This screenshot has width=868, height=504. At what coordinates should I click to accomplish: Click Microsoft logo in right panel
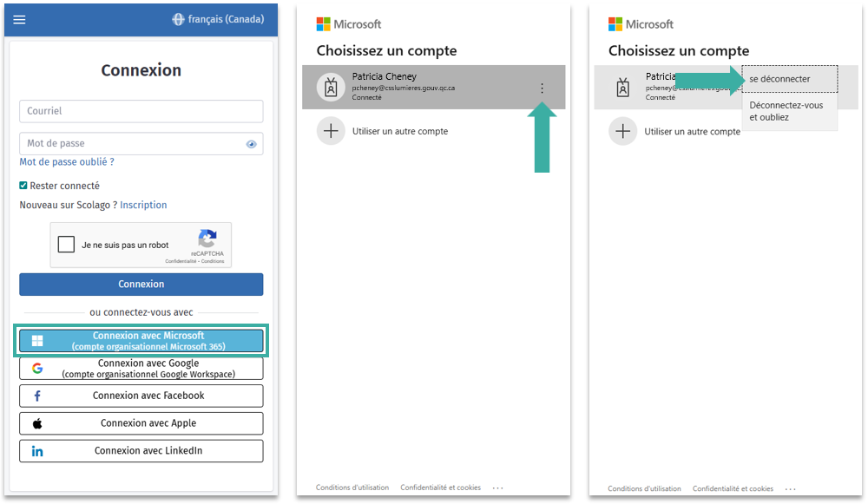click(x=641, y=24)
